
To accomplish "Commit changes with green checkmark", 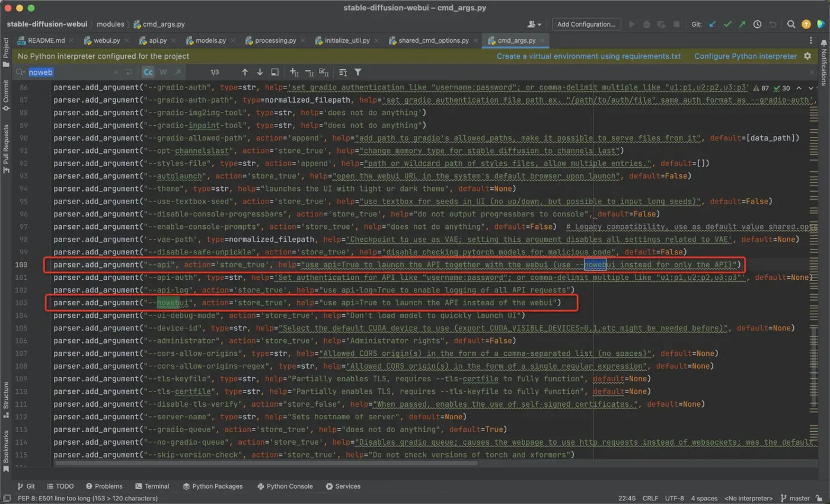I will tap(727, 24).
